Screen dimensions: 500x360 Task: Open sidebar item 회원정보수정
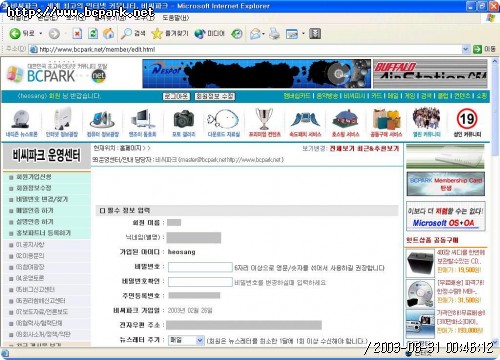pos(34,188)
